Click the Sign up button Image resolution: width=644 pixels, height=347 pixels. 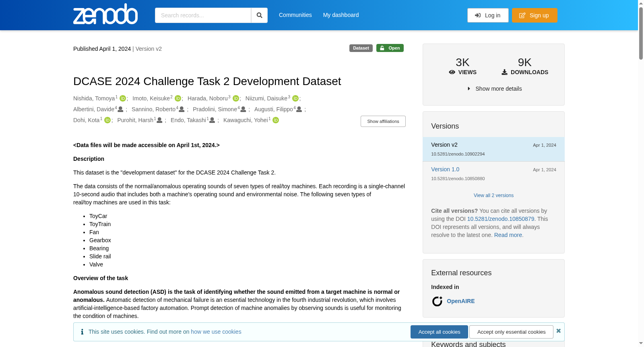click(535, 15)
